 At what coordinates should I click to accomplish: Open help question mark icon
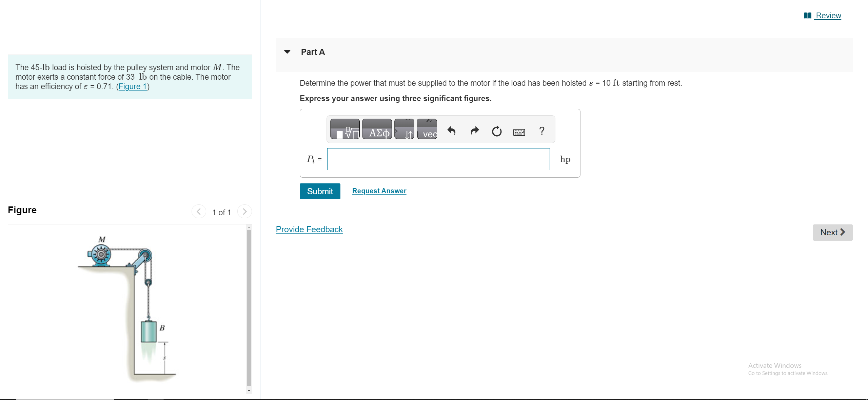542,131
